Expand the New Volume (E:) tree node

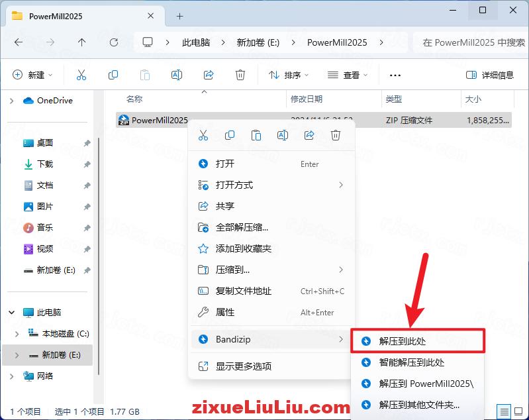pos(17,355)
